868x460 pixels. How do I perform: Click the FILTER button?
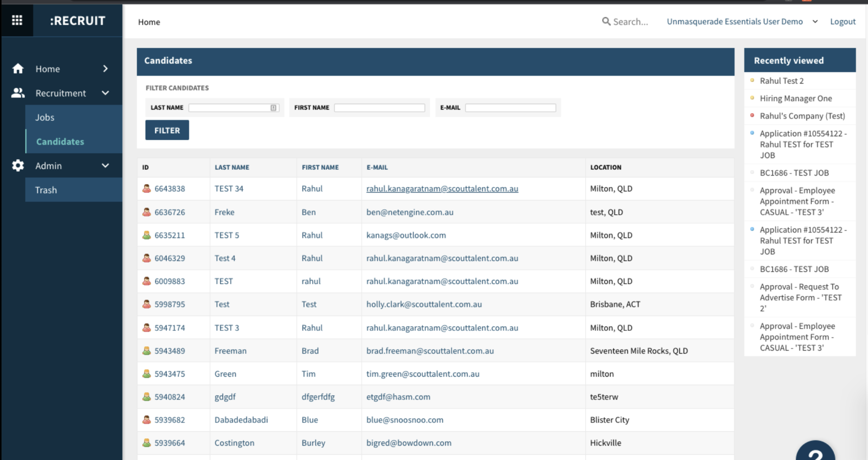pyautogui.click(x=167, y=130)
